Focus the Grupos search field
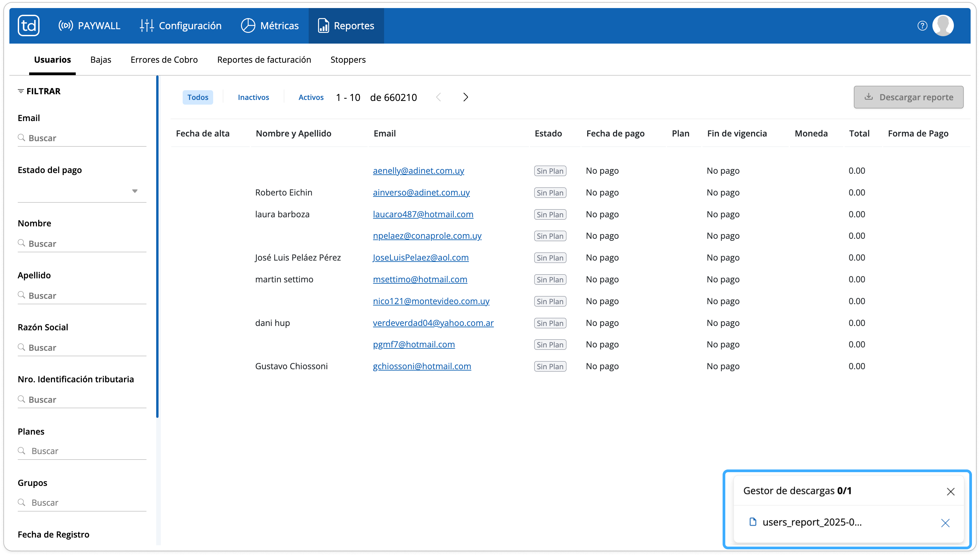Image resolution: width=980 pixels, height=556 pixels. point(82,503)
